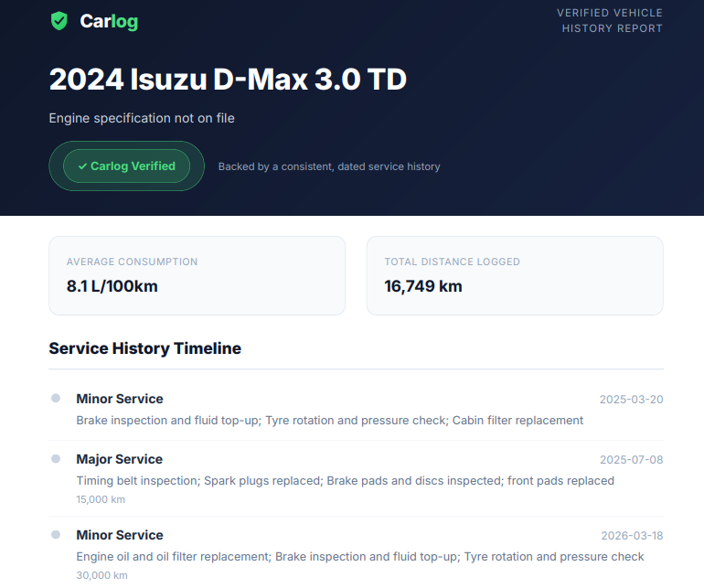Click the Minor Service title dated 2026-03-18
704x588 pixels.
[120, 535]
